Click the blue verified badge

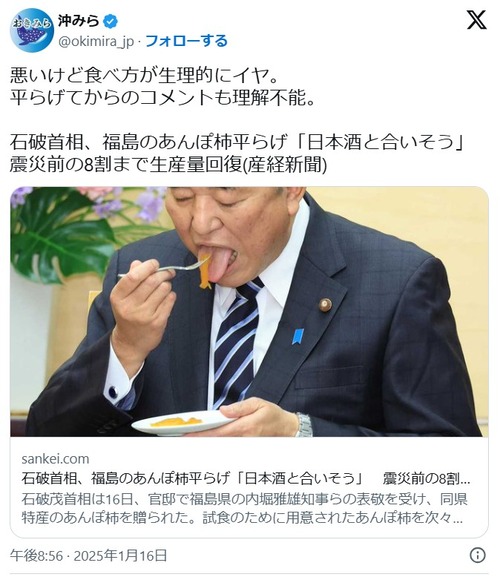(x=110, y=21)
